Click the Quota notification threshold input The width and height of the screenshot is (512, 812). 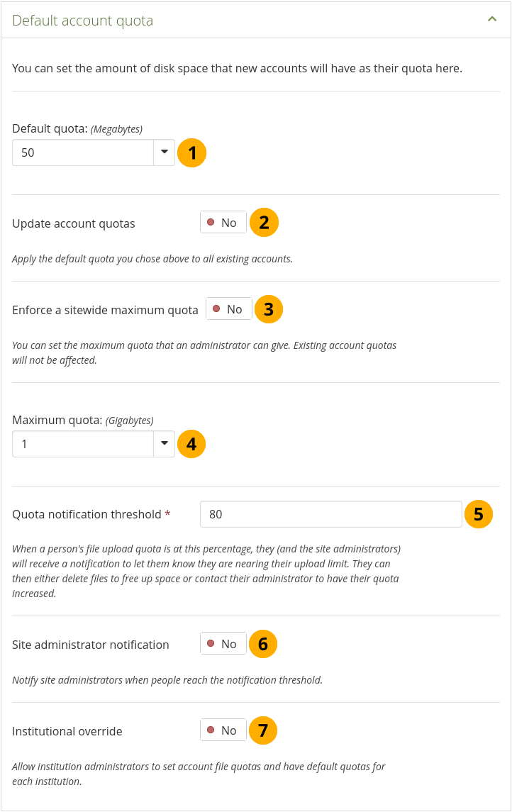[x=331, y=514]
